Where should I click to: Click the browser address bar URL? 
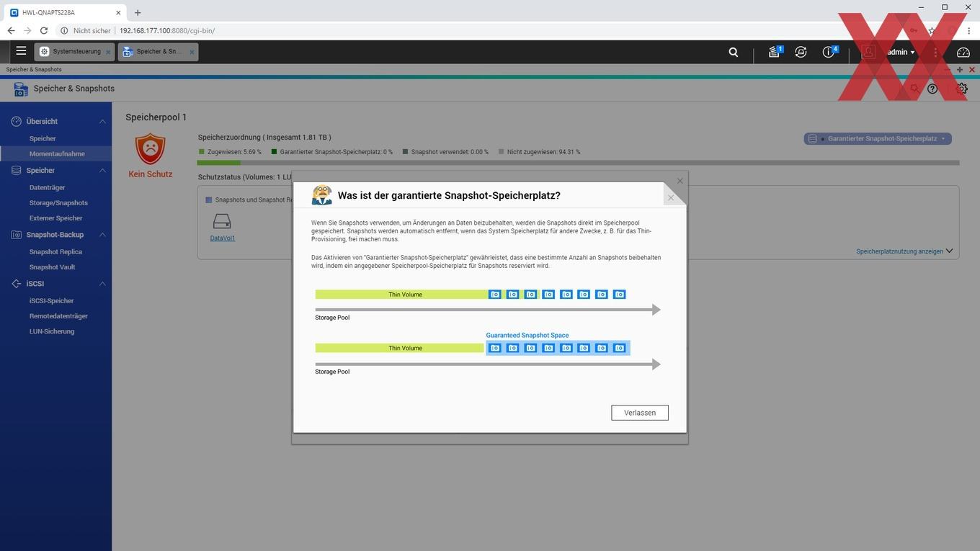167,31
